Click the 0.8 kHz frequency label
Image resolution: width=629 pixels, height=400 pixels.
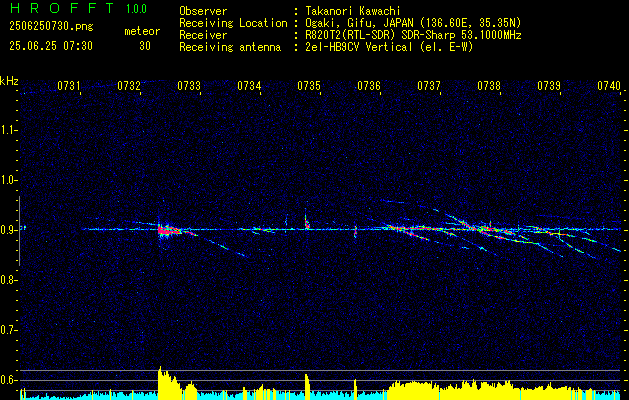(7, 280)
